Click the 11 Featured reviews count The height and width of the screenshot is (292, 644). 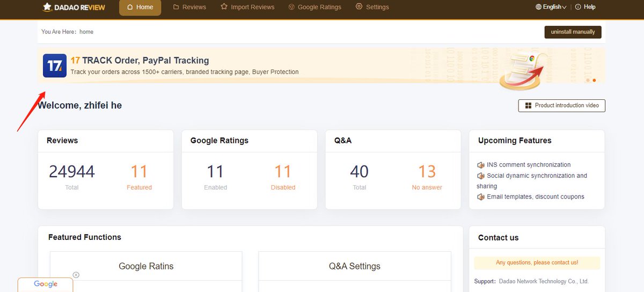tap(139, 172)
